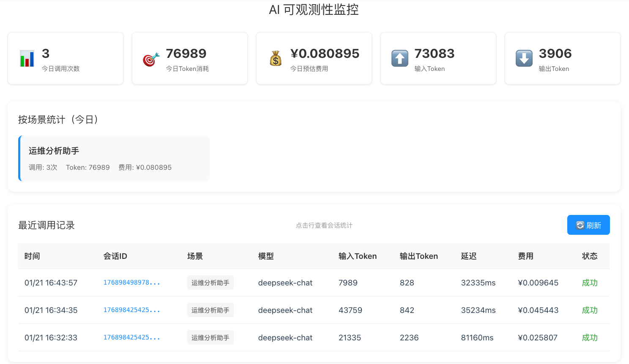This screenshot has width=629, height=364.
Task: Select the 运维分析助手 scenario statistics card
Action: (x=114, y=158)
